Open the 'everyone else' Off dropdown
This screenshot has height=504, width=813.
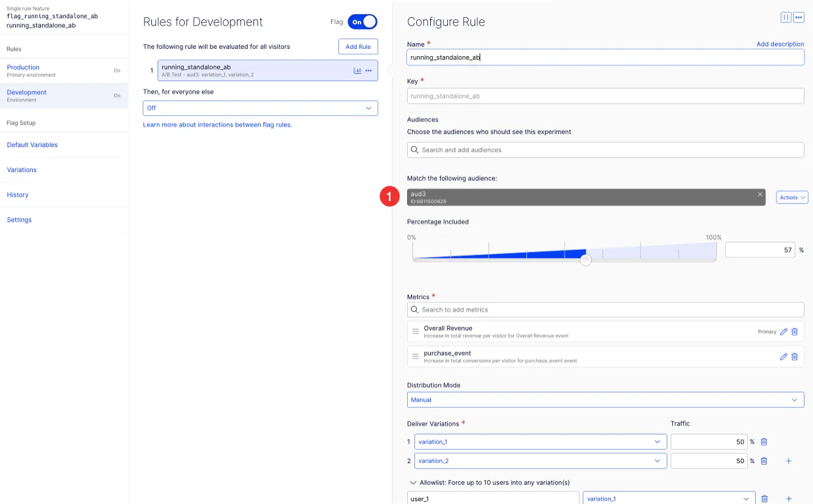point(260,108)
